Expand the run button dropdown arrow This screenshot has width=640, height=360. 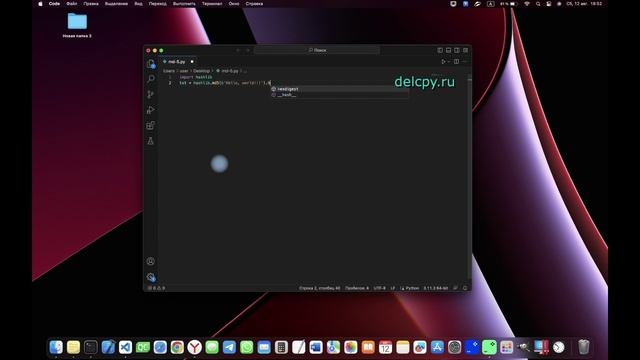[449, 62]
